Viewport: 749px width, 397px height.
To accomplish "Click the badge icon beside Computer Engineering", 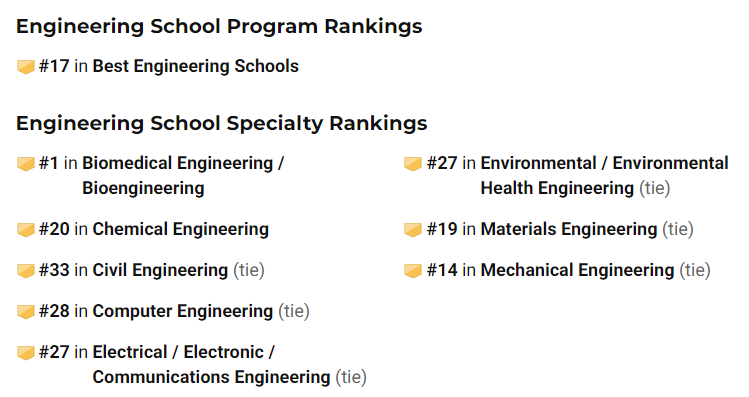I will coord(26,311).
